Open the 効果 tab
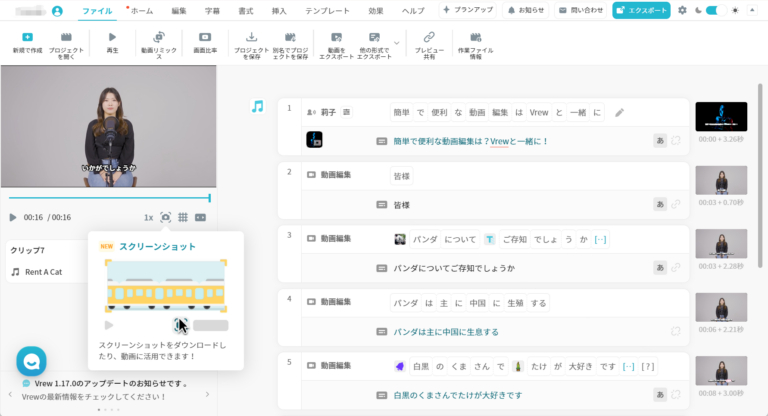The image size is (768, 416). pyautogui.click(x=376, y=11)
